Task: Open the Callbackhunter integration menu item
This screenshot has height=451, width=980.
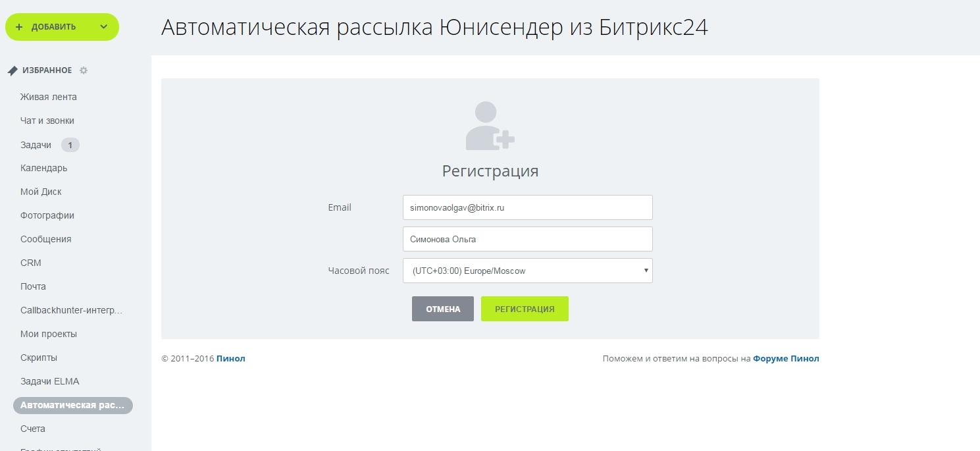Action: 72,310
